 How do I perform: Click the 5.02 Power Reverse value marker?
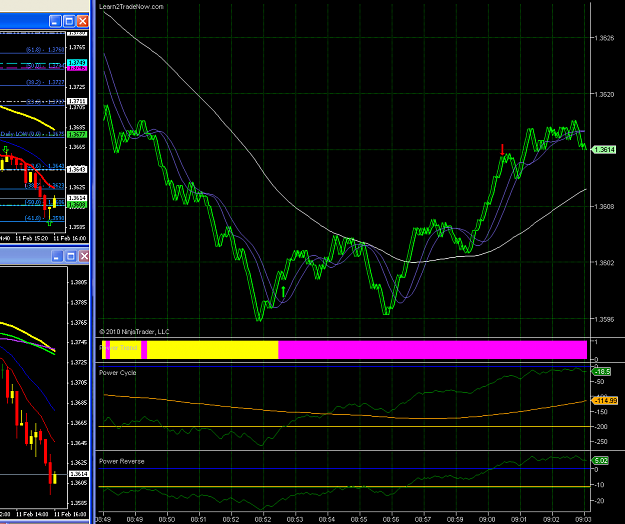[601, 461]
